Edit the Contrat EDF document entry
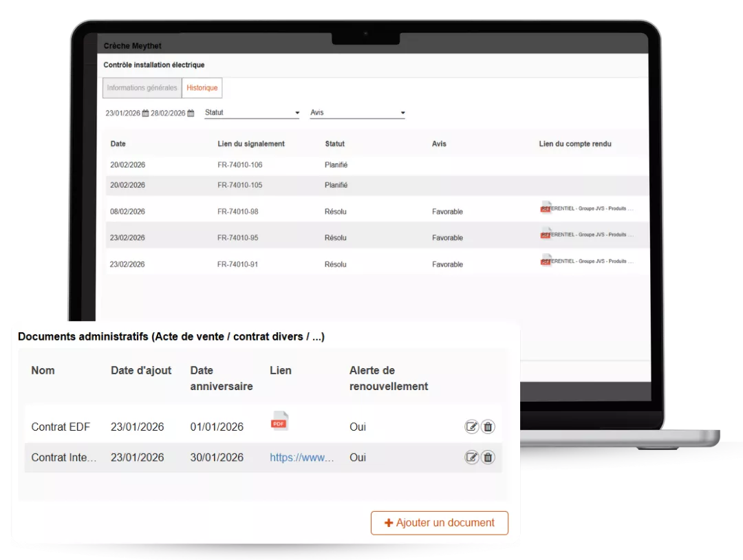The height and width of the screenshot is (560, 743). tap(471, 427)
